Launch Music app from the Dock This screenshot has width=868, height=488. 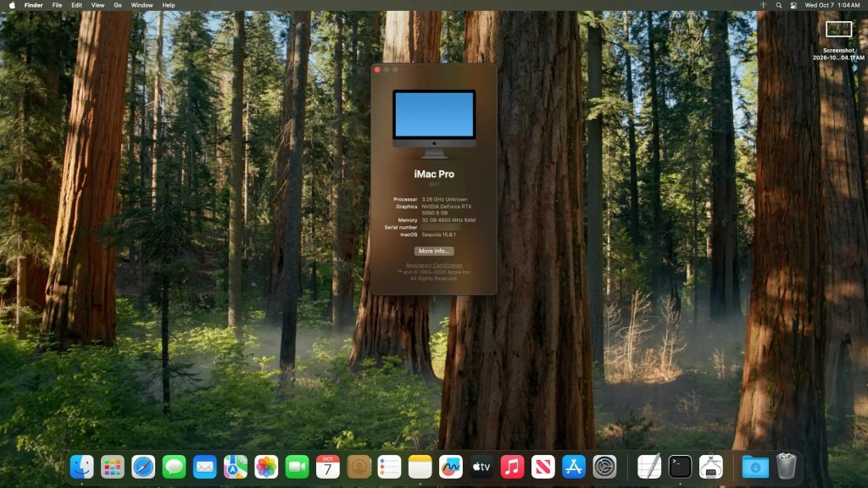pyautogui.click(x=512, y=467)
